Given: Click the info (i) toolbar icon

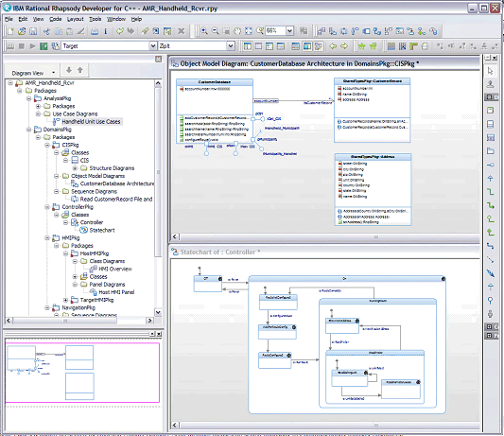Looking at the screenshot, I should click(105, 31).
